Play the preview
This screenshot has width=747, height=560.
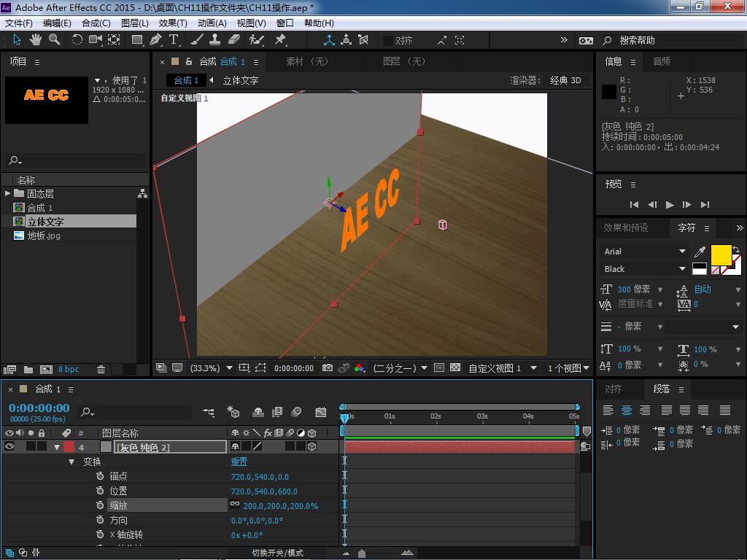point(670,205)
